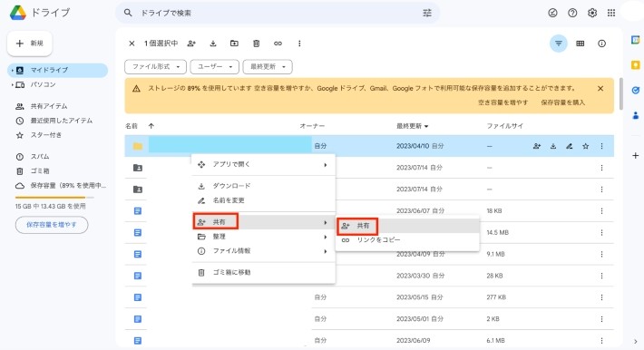The width and height of the screenshot is (644, 350).
Task: Open ゴミ箱 in sidebar
Action: coord(40,170)
